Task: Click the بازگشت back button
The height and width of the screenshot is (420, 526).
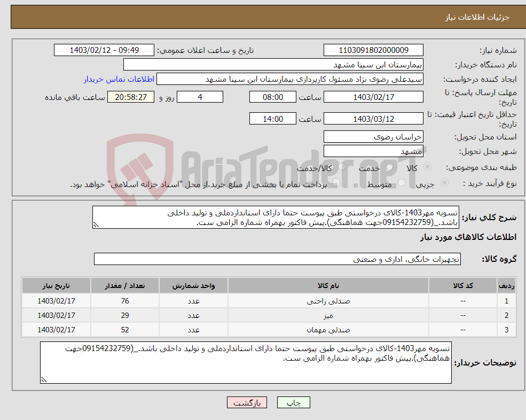Action: pos(247,402)
